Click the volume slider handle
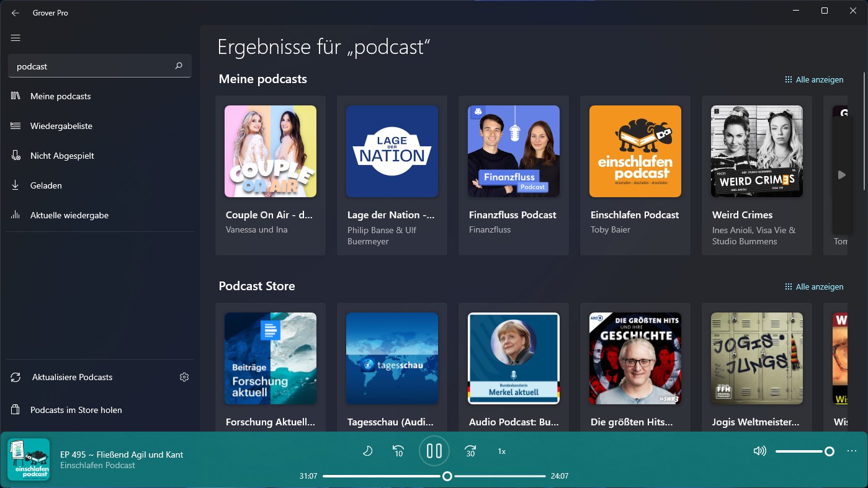Screen dimensions: 868x488 tap(829, 451)
